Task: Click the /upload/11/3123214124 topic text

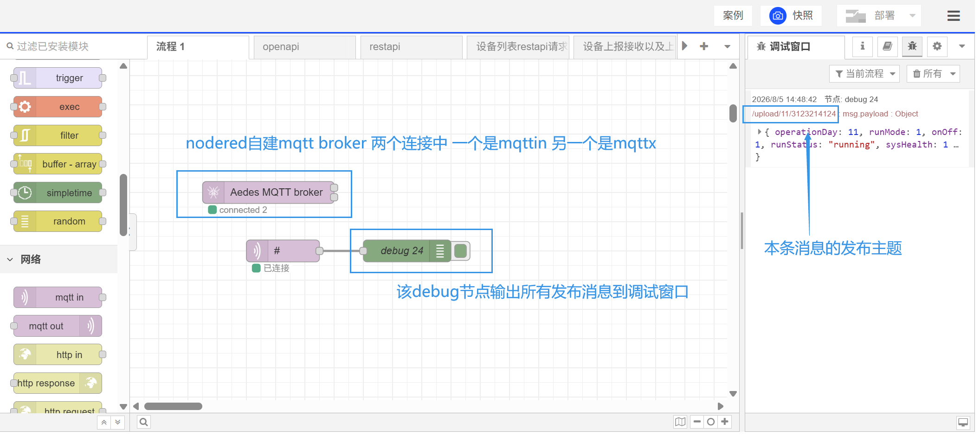Action: pos(793,114)
